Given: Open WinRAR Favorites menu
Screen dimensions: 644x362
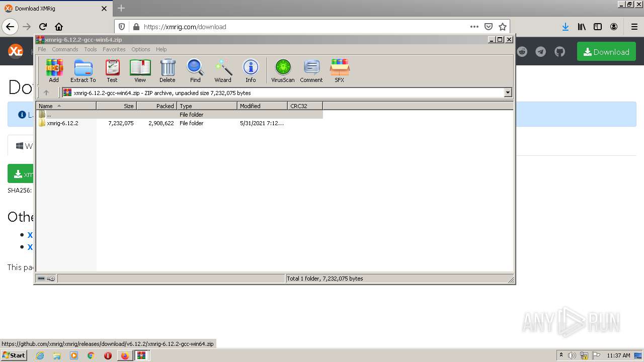Looking at the screenshot, I should tap(114, 49).
